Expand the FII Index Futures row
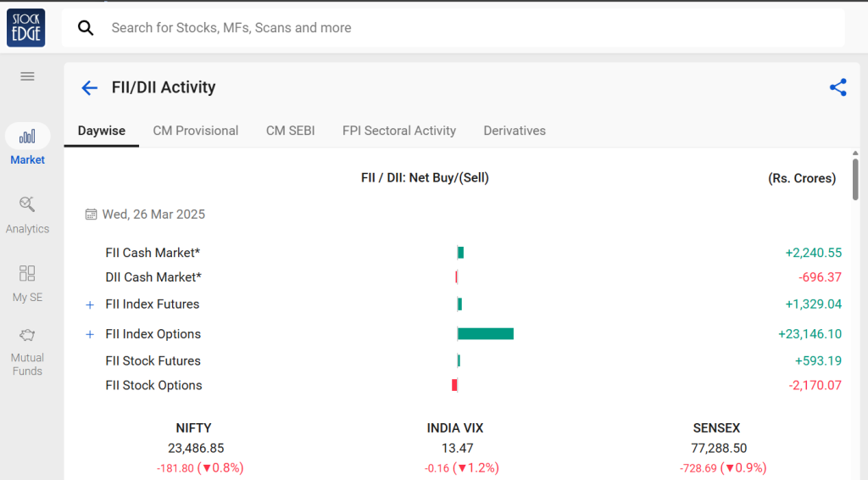Screen dimensions: 868x480 pos(90,305)
